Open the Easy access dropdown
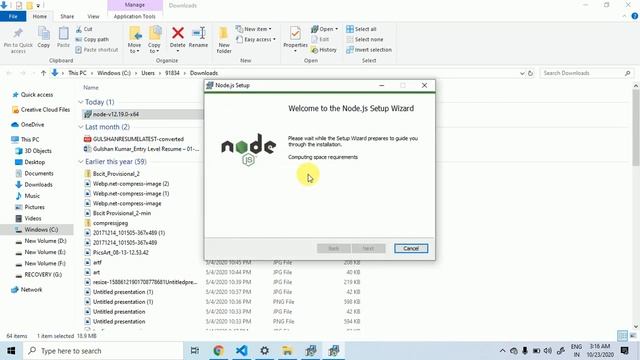Viewport: 640px width, 360px height. point(256,40)
